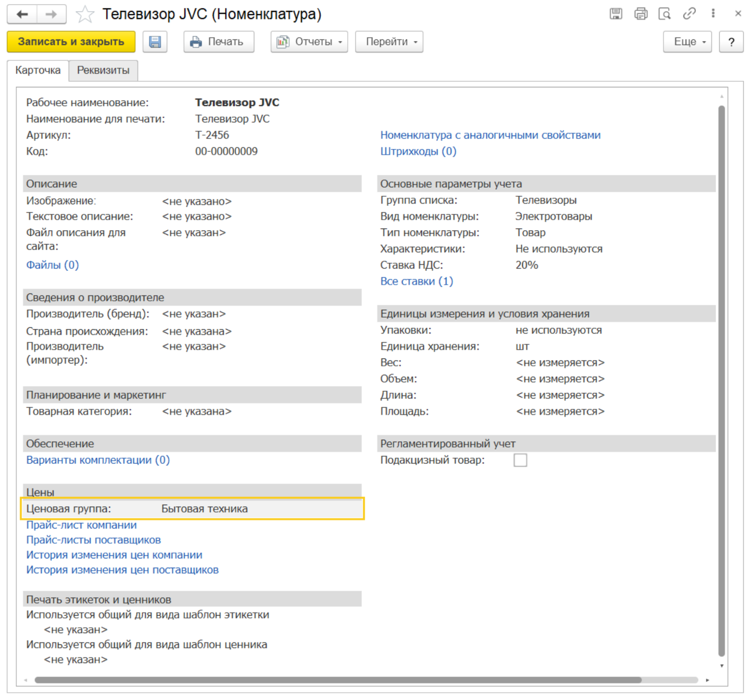This screenshot has width=755, height=700.
Task: Expand the Отчеты dropdown
Action: click(x=309, y=42)
